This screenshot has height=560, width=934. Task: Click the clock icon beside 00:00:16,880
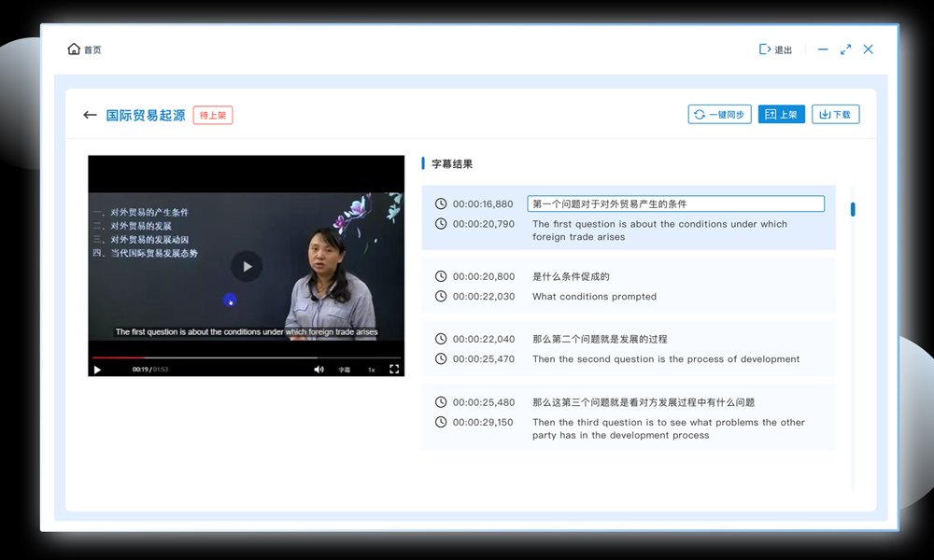[441, 203]
